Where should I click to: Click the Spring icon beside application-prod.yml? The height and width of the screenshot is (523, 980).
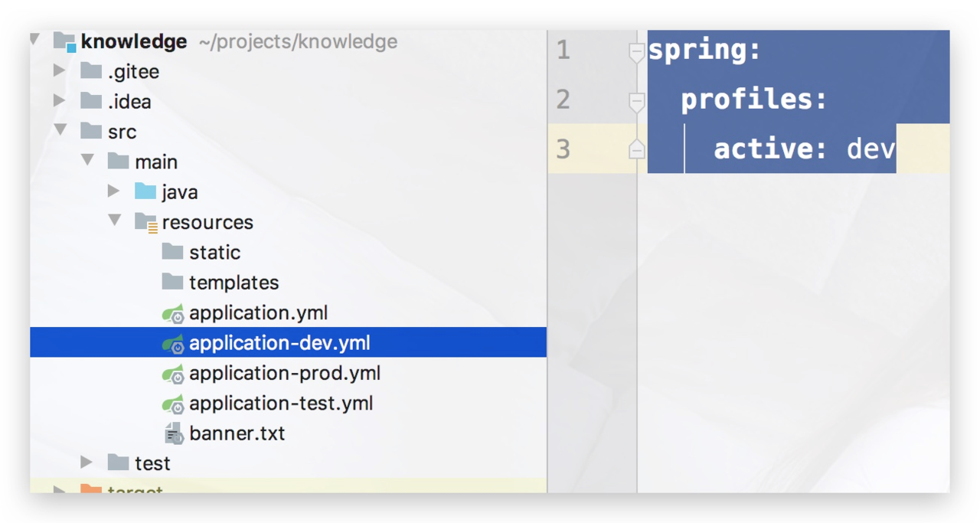point(173,374)
